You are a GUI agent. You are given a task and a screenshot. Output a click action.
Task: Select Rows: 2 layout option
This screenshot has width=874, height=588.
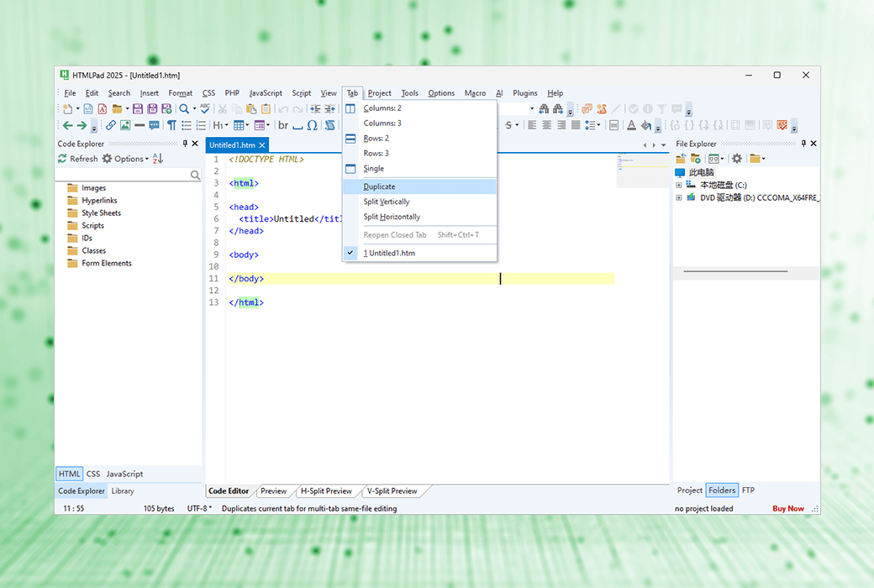click(419, 139)
